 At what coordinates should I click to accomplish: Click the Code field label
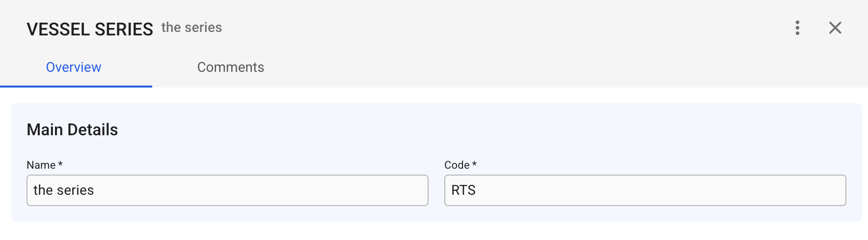pos(457,165)
